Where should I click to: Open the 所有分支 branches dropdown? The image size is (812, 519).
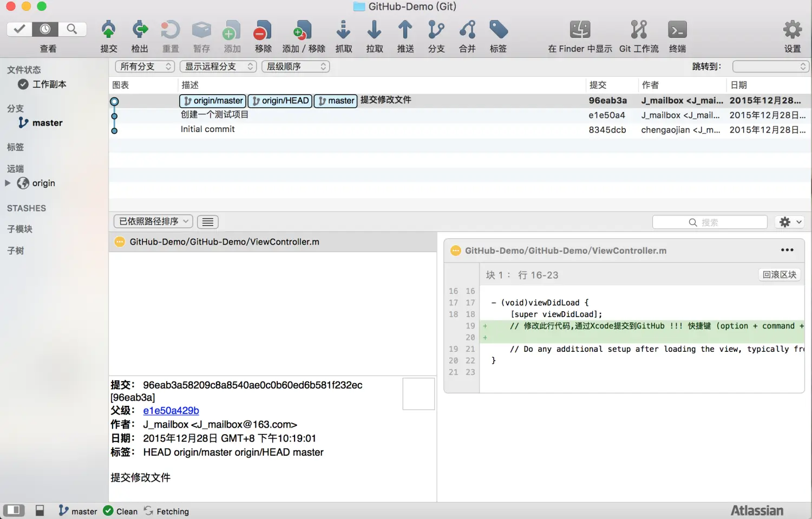(145, 67)
